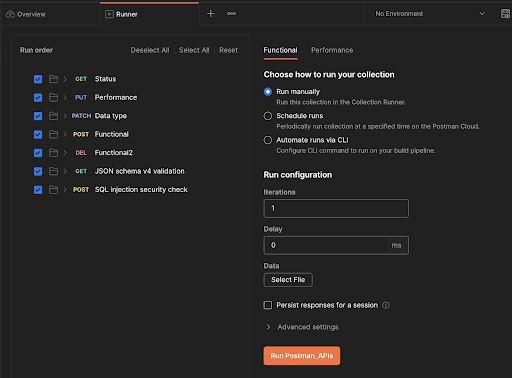Expand Advanced settings section
The width and height of the screenshot is (512, 378).
coord(268,327)
